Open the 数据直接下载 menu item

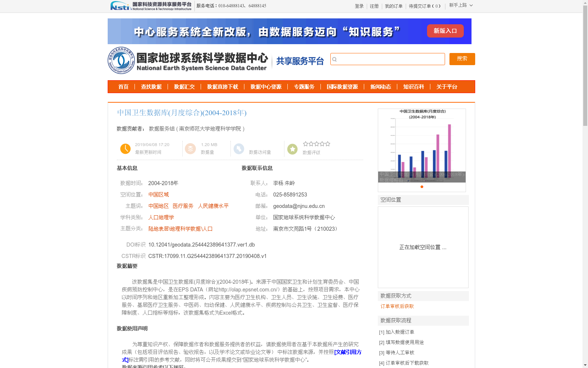tap(223, 87)
